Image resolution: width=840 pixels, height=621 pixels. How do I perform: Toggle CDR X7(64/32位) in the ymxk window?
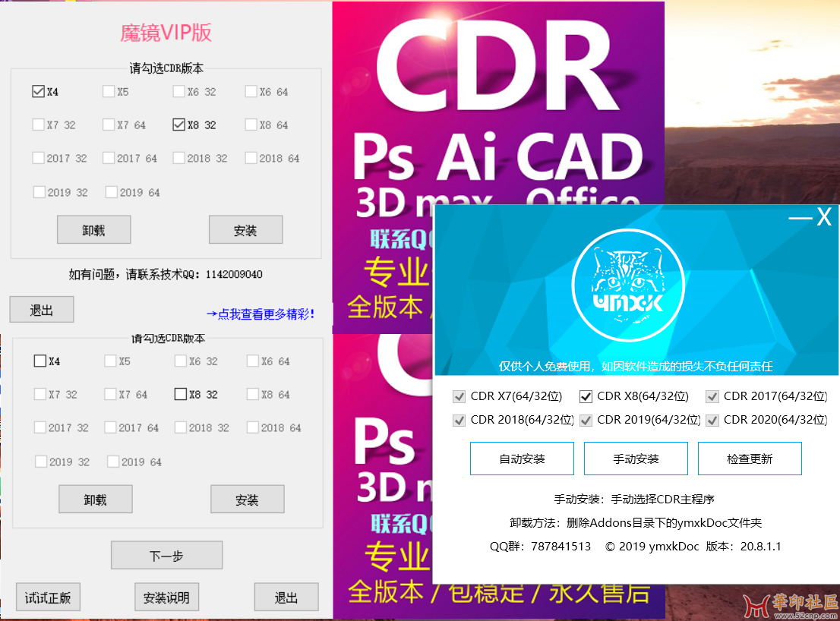click(459, 397)
